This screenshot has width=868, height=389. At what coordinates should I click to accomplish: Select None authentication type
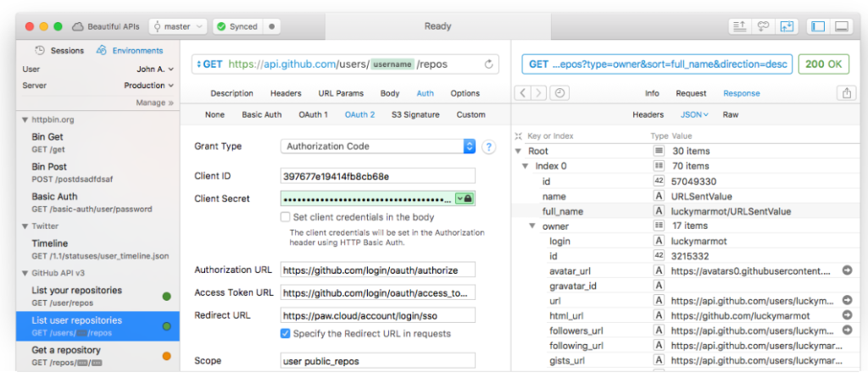click(x=214, y=114)
